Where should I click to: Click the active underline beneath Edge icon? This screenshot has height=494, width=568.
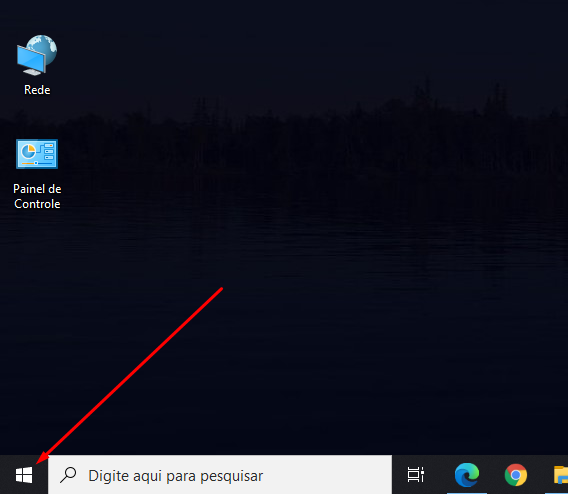(x=467, y=493)
